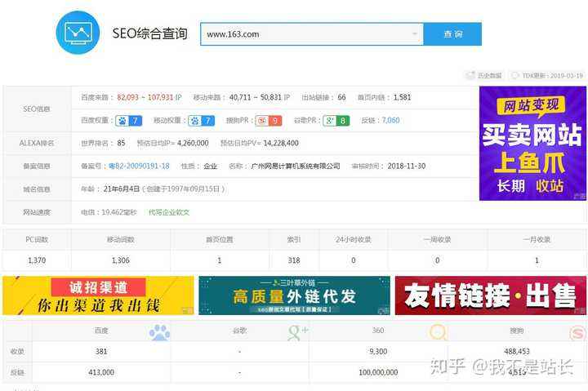
Task: Click the 360 收录 value 9,300
Action: [378, 352]
